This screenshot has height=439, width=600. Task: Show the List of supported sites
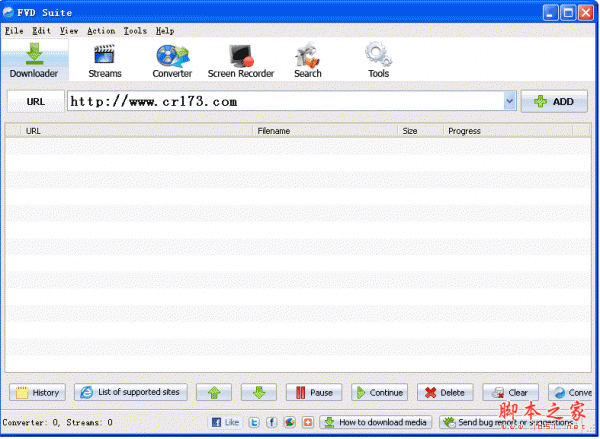click(x=131, y=392)
